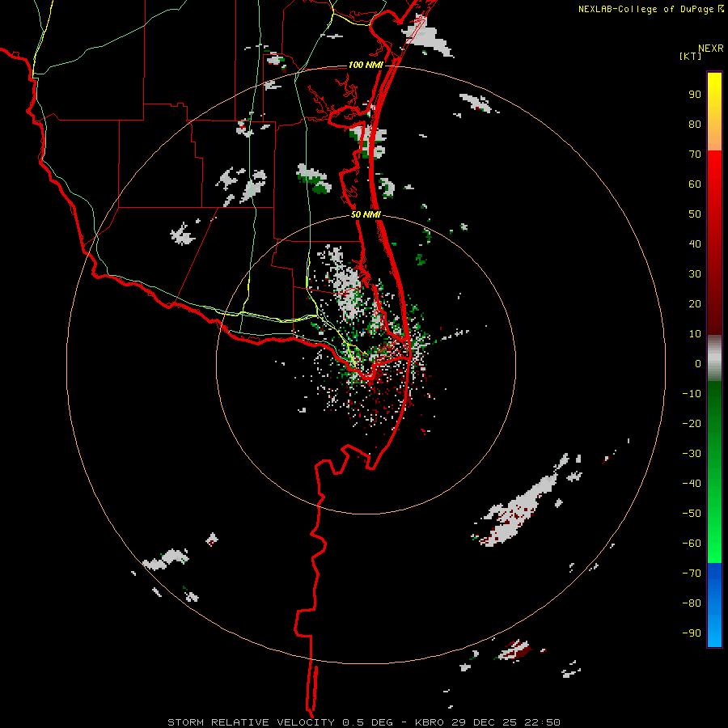
Task: Click the -70 value on the velocity scale
Action: pyautogui.click(x=692, y=574)
